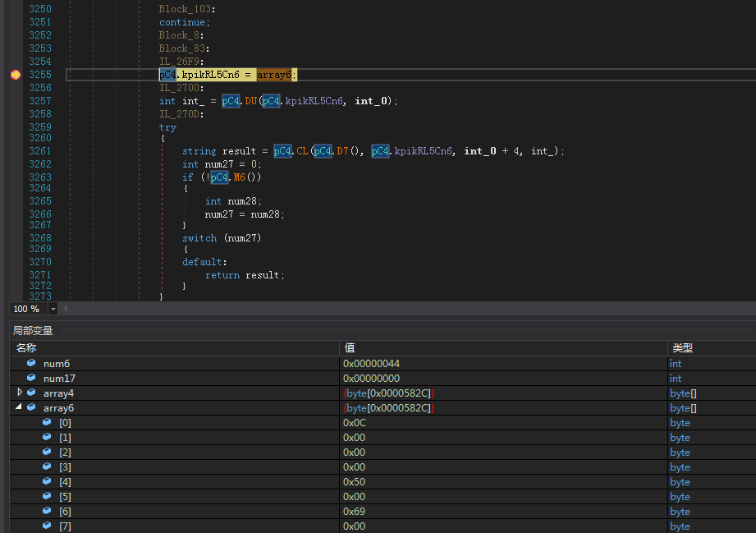The width and height of the screenshot is (756, 533).
Task: Click kpikRL5Cn6 on the highlighted line 3255
Action: point(210,75)
